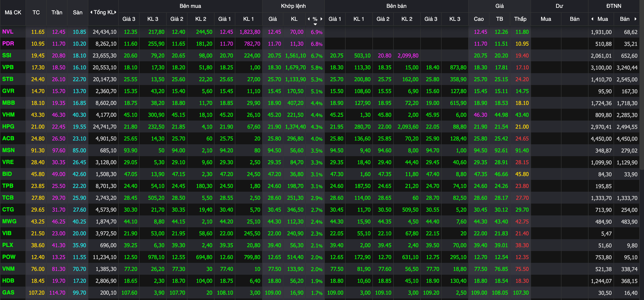Click the Dư group header
Screen dimensions: 644x300
click(559, 6)
